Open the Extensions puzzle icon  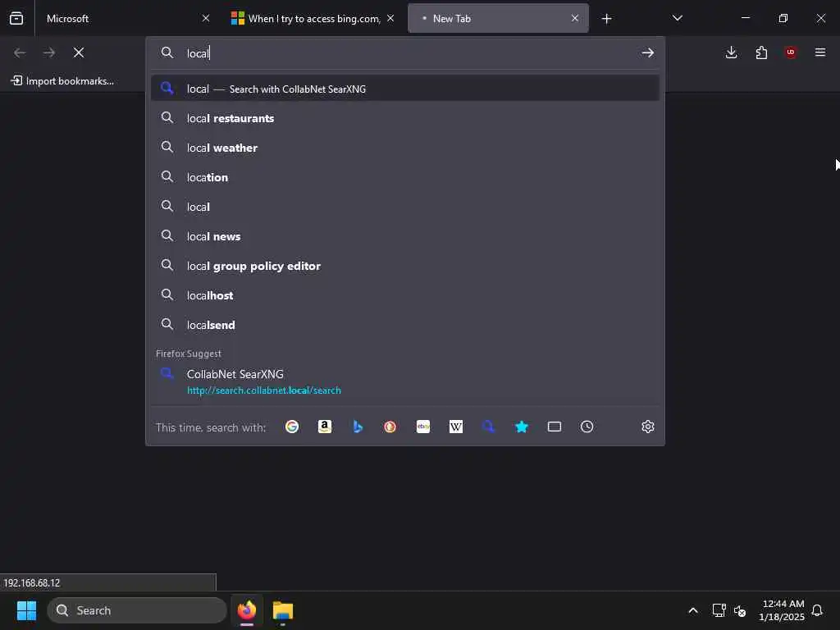pyautogui.click(x=761, y=52)
